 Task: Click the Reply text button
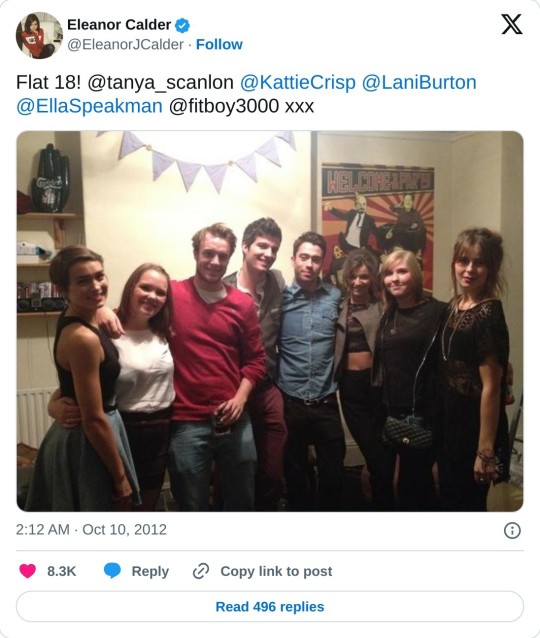pos(150,571)
